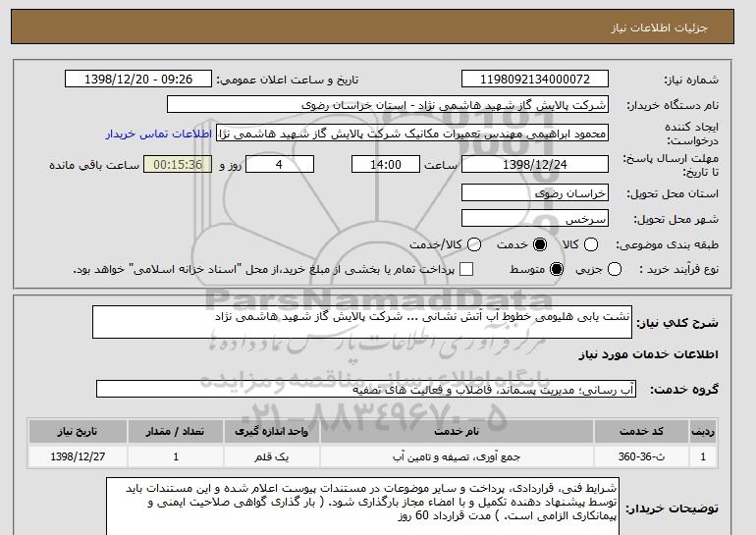Click the buyer notes text area
The height and width of the screenshot is (535, 756).
362,507
